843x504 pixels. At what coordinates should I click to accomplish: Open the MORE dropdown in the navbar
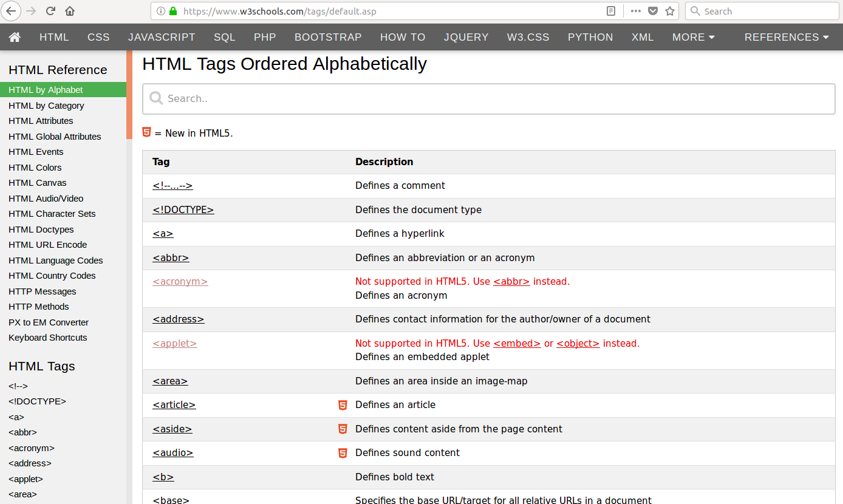[693, 37]
